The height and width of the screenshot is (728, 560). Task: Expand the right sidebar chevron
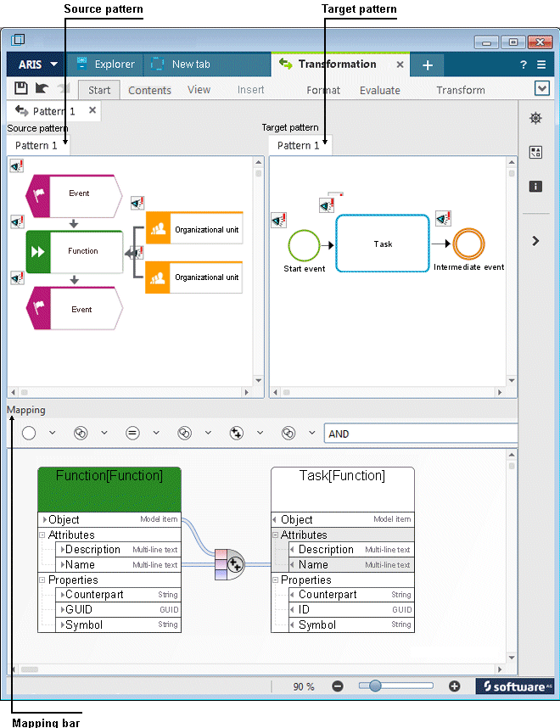[535, 240]
